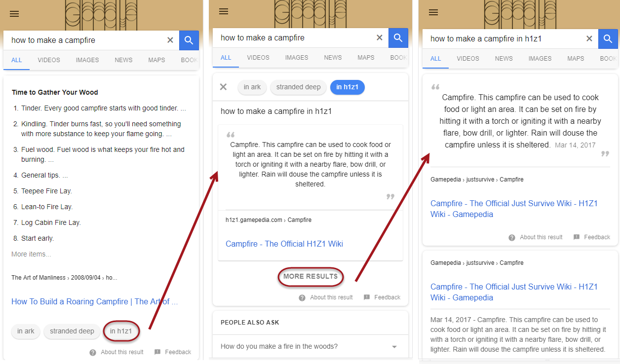This screenshot has height=364, width=620.
Task: Click feedback flag icon in right panel
Action: pyautogui.click(x=577, y=237)
